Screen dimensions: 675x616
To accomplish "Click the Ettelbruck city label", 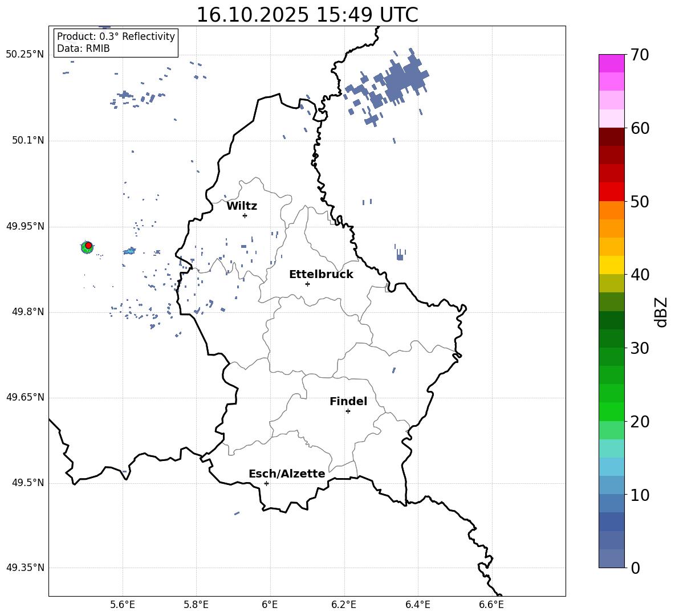I will coord(321,275).
